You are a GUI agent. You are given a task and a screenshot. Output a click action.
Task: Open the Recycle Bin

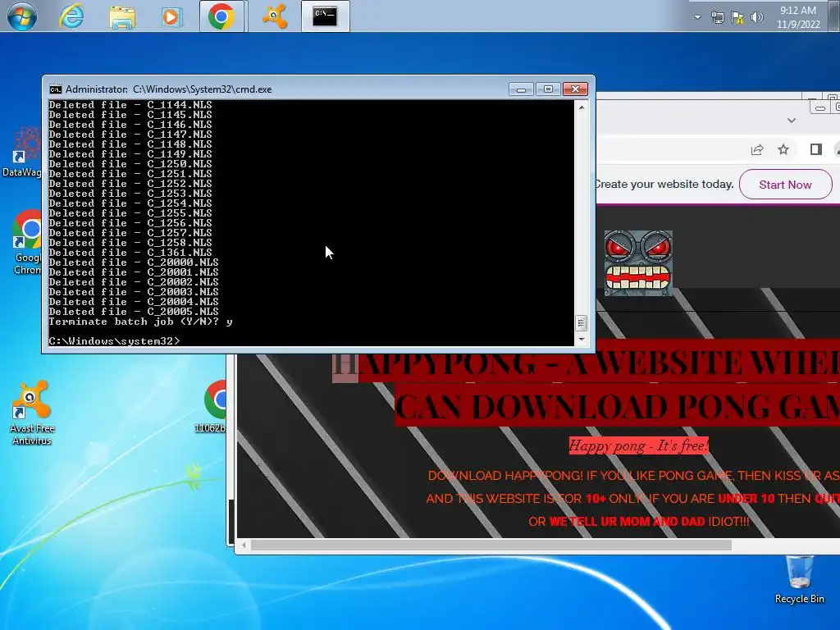pyautogui.click(x=799, y=580)
